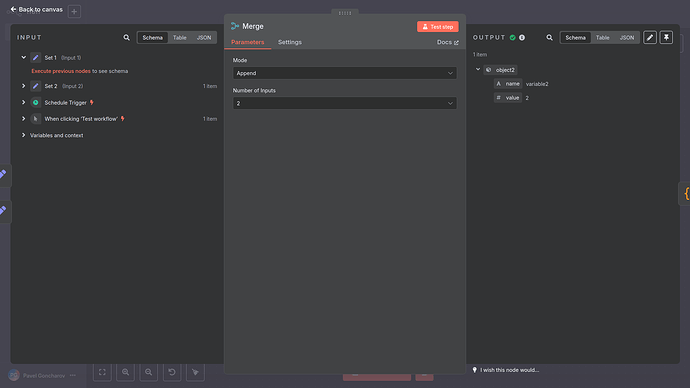Click the info icon next to OUTPUT

click(522, 38)
